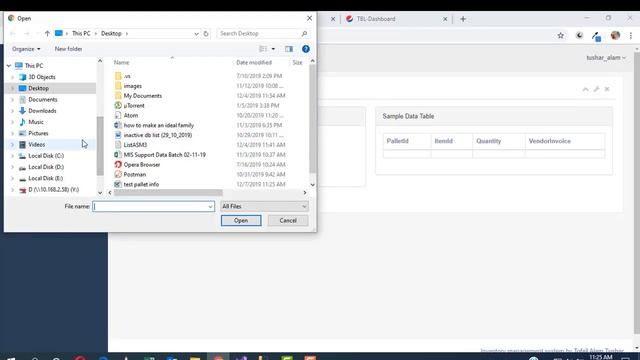640x360 pixels.
Task: Select Desktop in navigation tree
Action: 38,88
